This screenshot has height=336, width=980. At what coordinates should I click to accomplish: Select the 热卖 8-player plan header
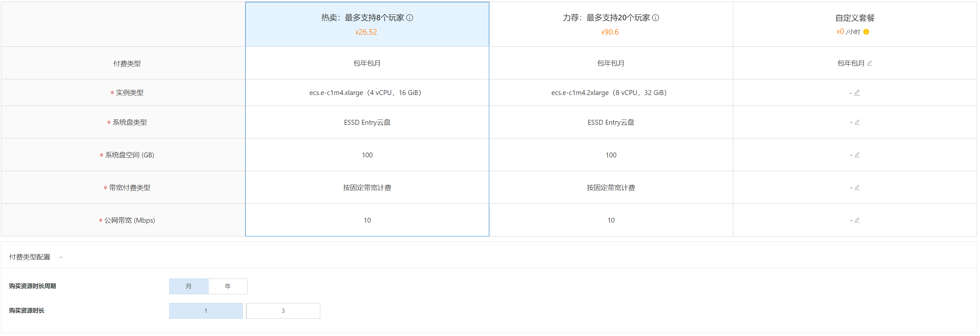362,18
